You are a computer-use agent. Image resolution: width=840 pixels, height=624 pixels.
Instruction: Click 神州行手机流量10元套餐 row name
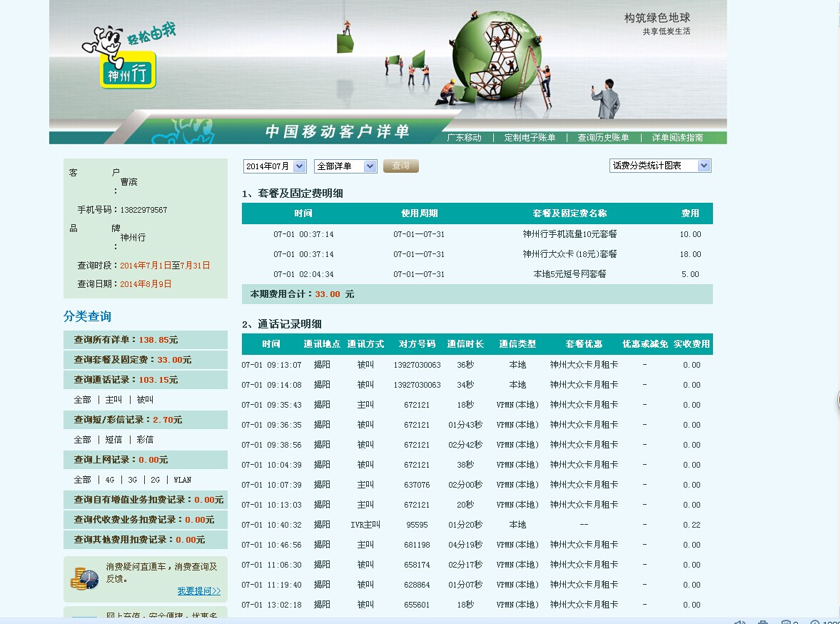pos(570,234)
